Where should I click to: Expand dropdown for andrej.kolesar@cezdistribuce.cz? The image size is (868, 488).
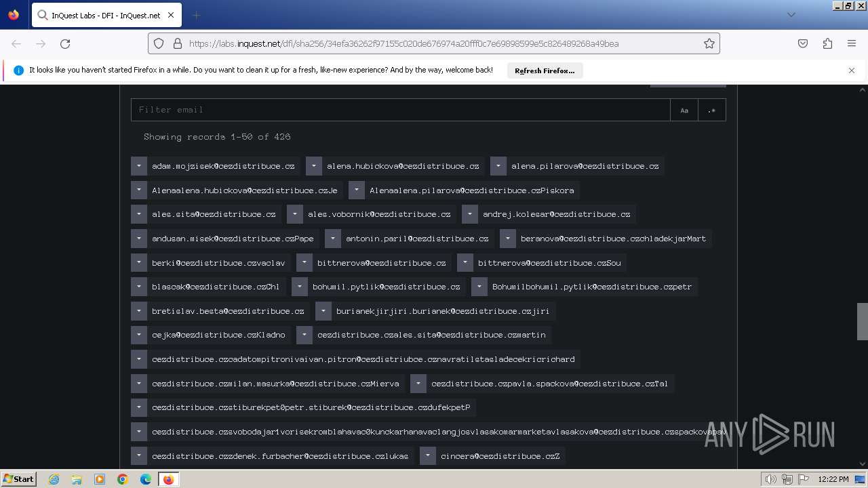pos(470,214)
